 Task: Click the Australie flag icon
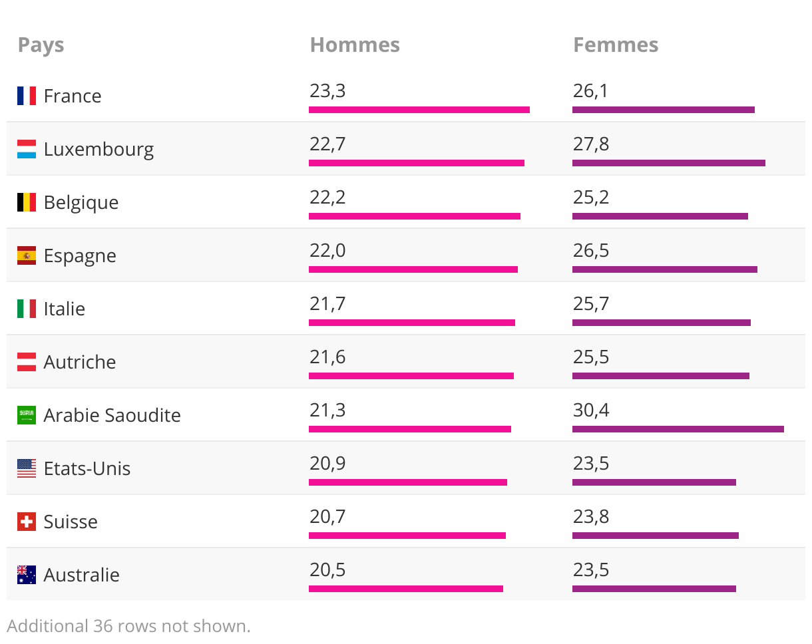click(x=27, y=575)
